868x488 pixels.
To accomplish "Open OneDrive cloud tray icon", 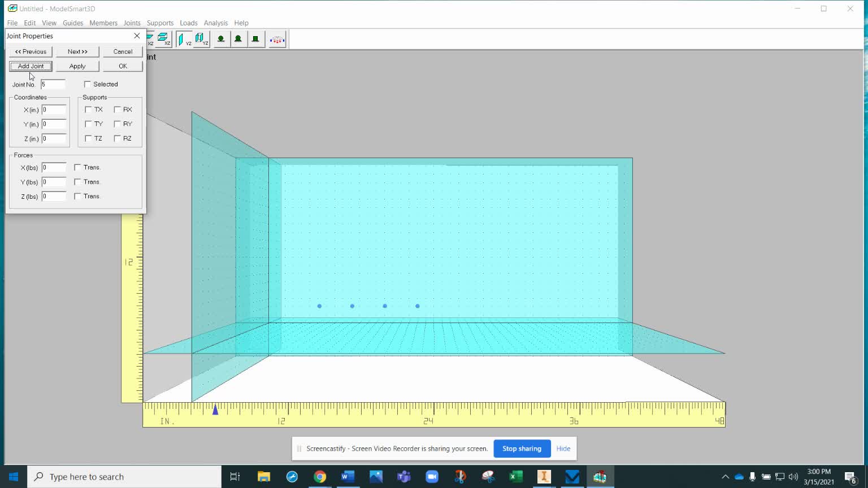I will tap(739, 477).
